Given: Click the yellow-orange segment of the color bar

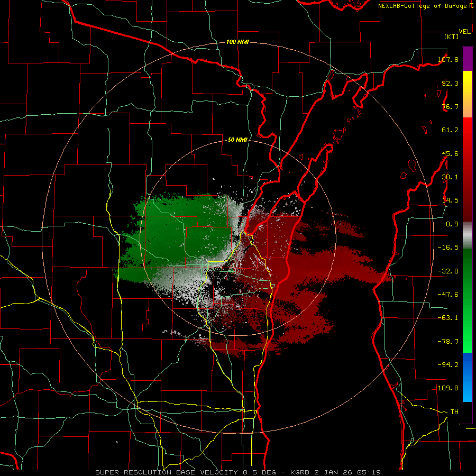Looking at the screenshot, I should (467, 94).
